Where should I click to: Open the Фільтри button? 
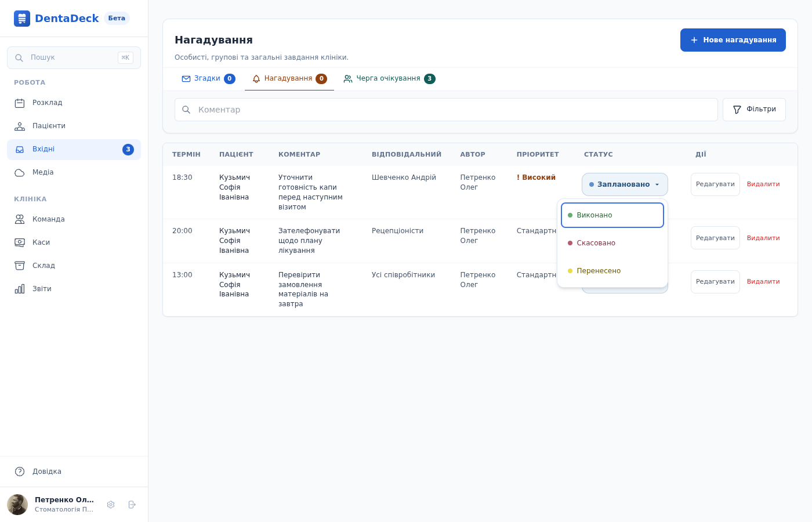coord(754,110)
